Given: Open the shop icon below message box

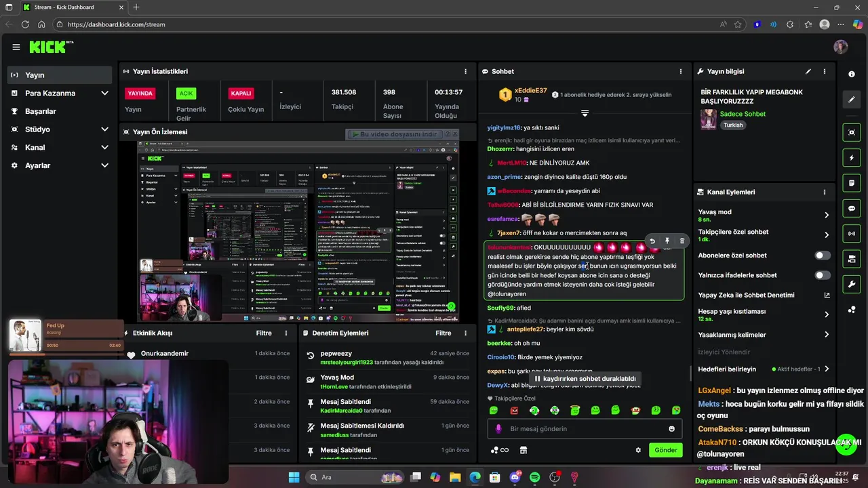Looking at the screenshot, I should click(x=524, y=450).
